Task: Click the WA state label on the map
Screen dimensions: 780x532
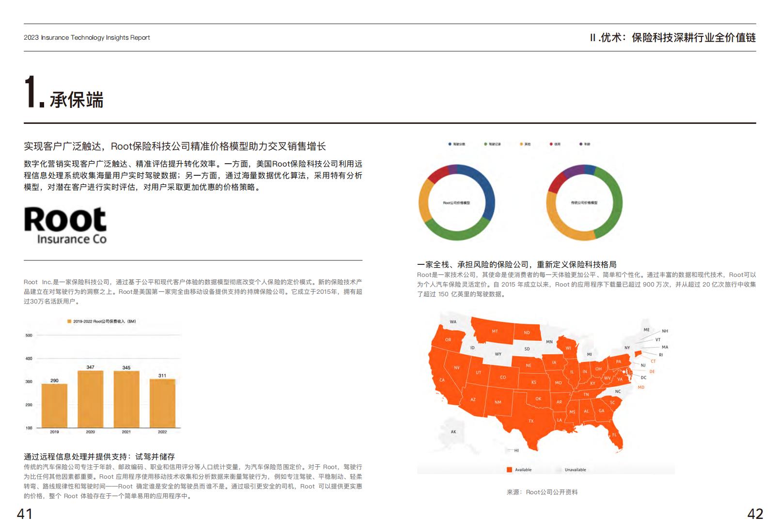Action: pyautogui.click(x=453, y=322)
